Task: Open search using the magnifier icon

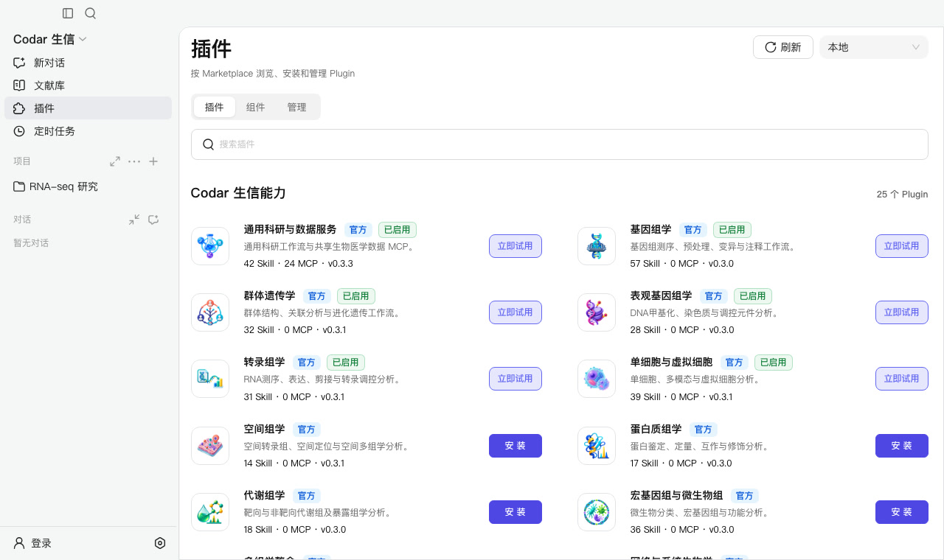Action: coord(91,13)
